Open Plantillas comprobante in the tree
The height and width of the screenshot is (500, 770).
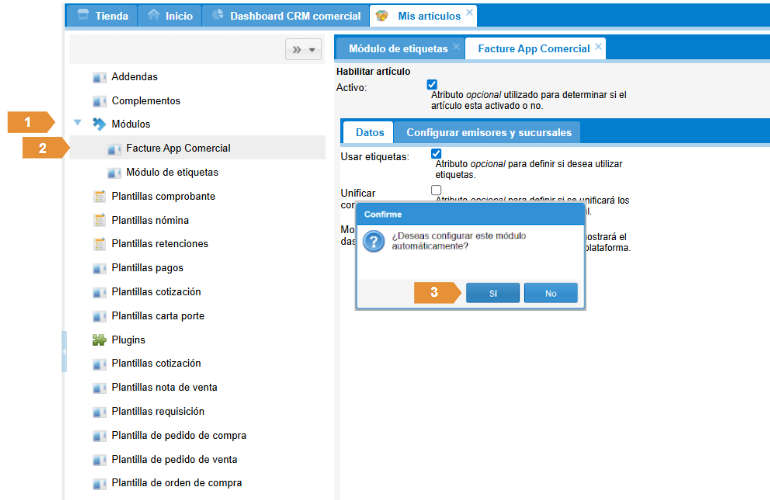coord(164,196)
